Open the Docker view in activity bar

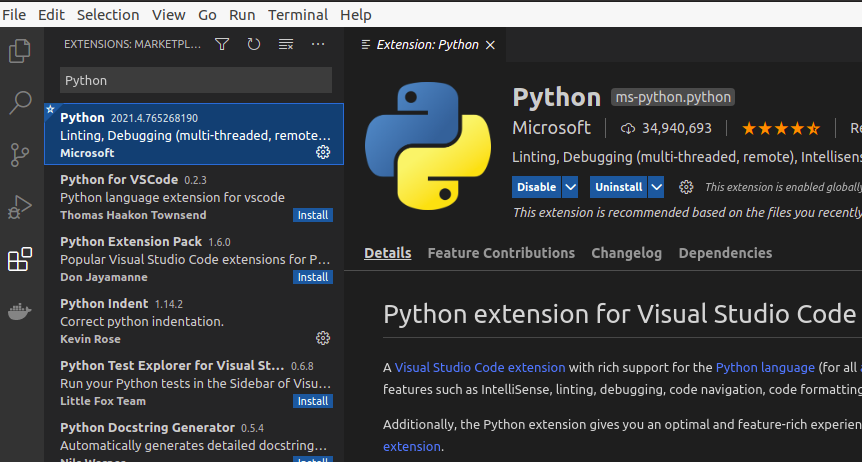point(20,312)
